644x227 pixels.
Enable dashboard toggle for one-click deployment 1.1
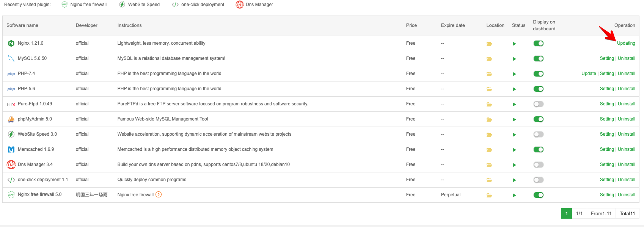click(x=538, y=180)
